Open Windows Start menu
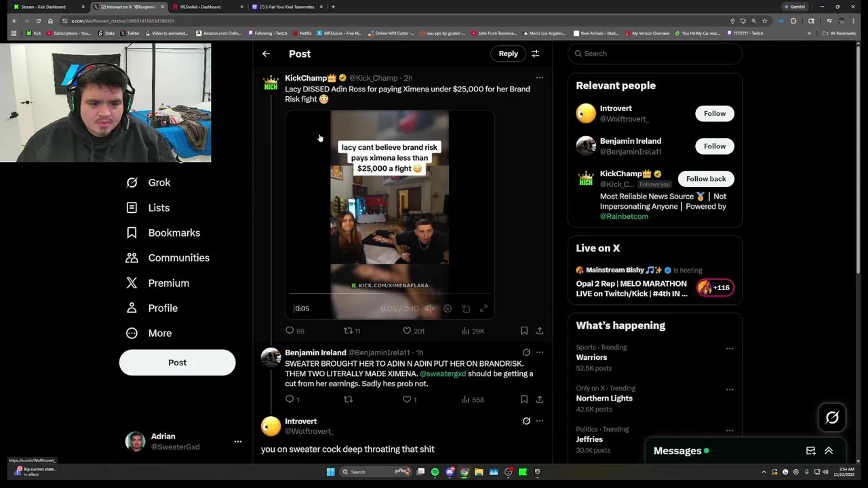The image size is (868, 488). tap(330, 472)
